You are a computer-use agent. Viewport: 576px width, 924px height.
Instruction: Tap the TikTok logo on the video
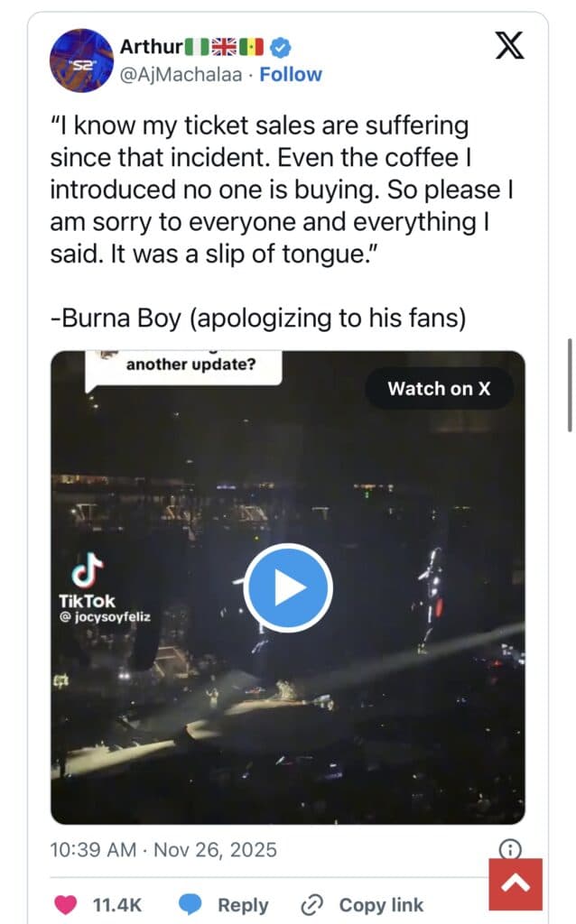coord(87,571)
